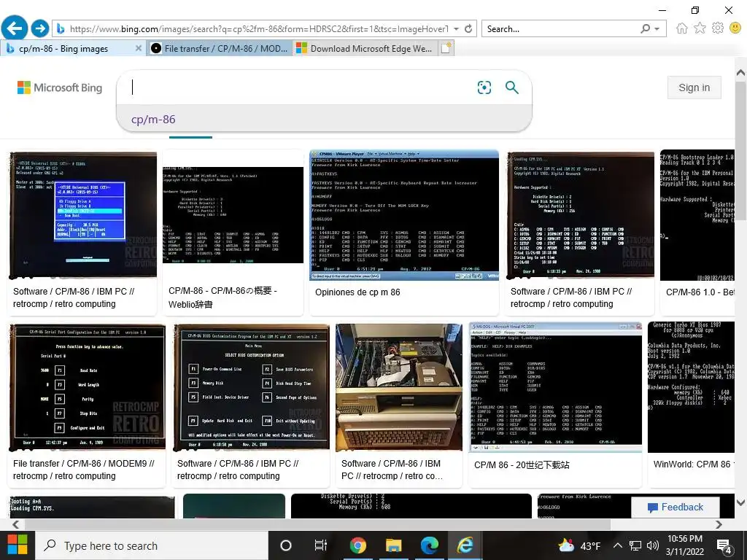The height and width of the screenshot is (560, 747).
Task: Open the Tools gear icon
Action: [x=718, y=28]
